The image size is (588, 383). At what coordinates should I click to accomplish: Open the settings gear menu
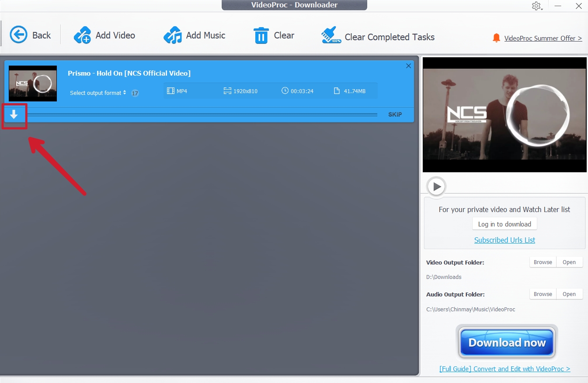click(x=536, y=6)
